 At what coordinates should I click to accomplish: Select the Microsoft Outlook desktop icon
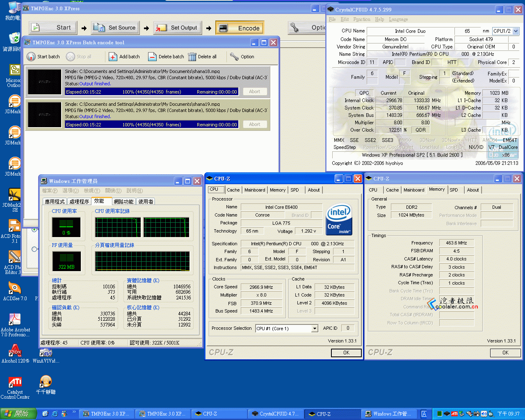point(13,76)
